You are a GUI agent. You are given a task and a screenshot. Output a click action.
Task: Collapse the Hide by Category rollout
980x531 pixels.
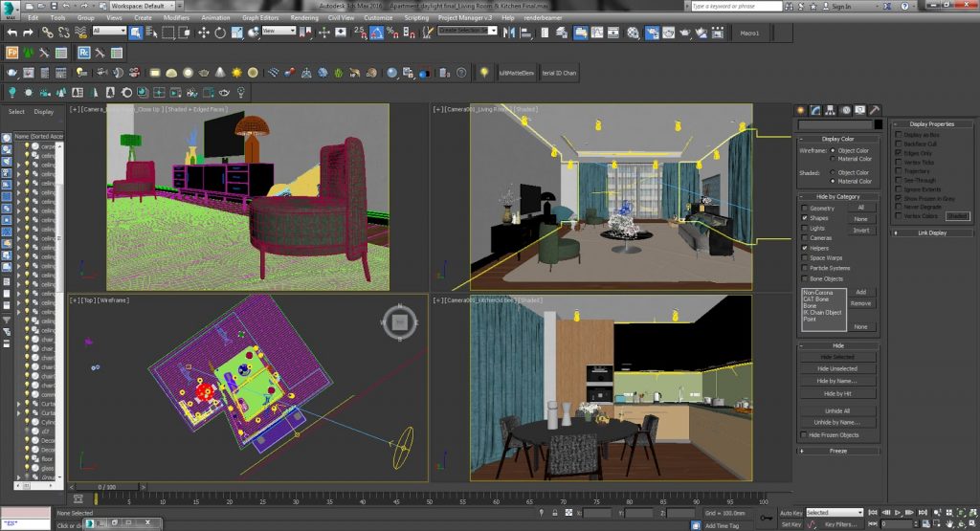pyautogui.click(x=838, y=196)
